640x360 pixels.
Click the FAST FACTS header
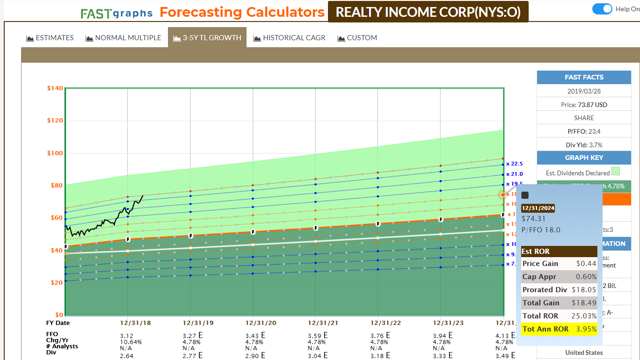[584, 77]
